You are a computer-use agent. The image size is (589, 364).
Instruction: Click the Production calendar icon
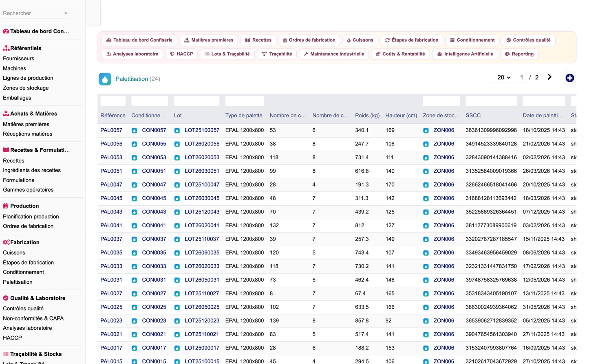coord(6,206)
